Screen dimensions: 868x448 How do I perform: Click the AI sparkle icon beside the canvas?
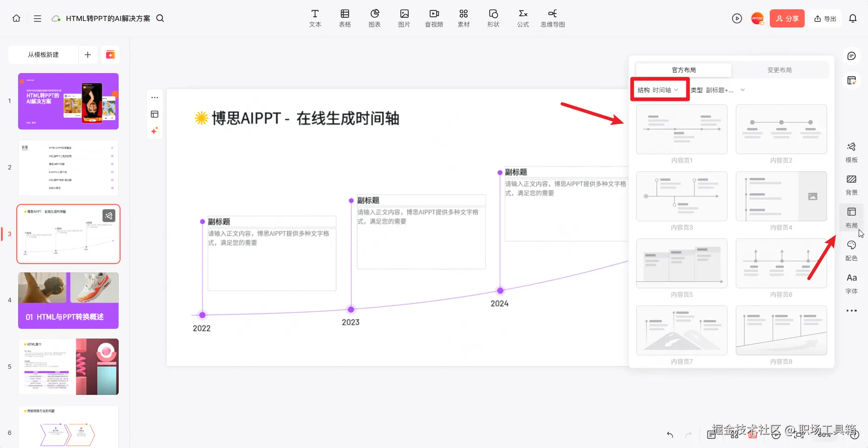pos(155,131)
